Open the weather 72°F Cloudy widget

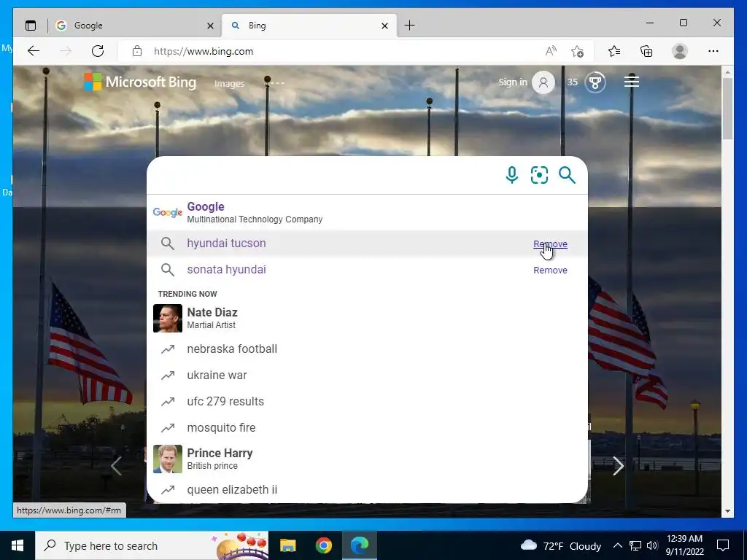tap(561, 545)
